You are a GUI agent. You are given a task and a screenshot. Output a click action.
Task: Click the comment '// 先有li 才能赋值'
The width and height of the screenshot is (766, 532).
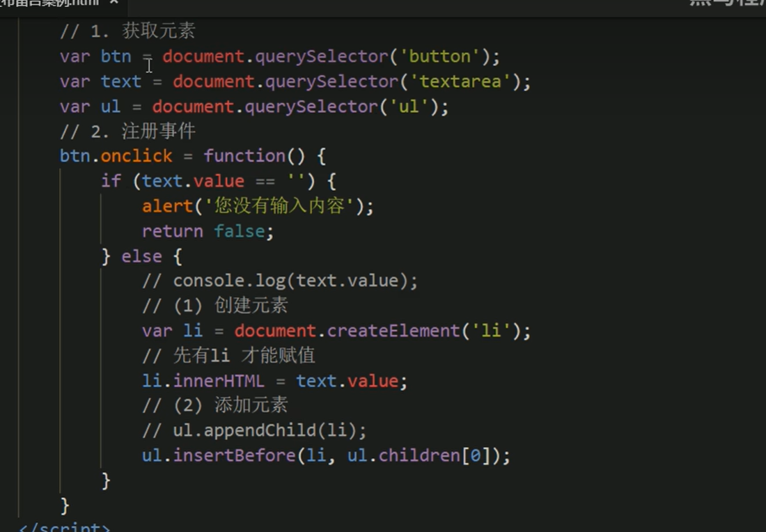228,356
